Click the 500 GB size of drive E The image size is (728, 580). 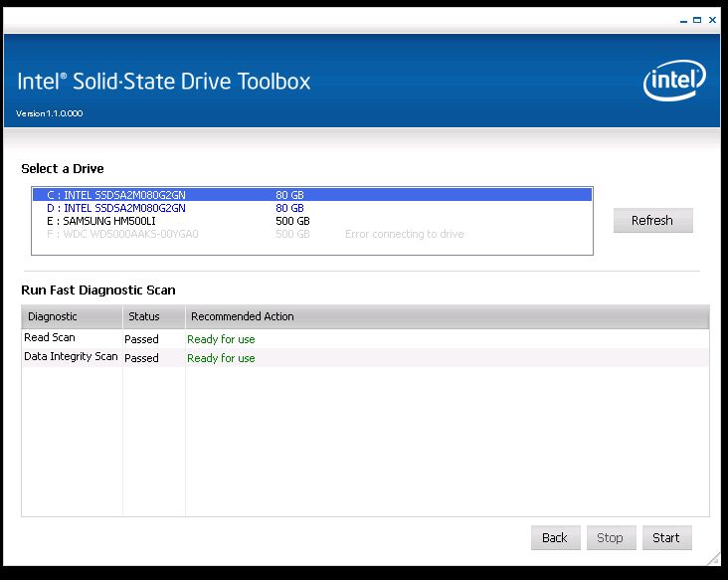point(292,221)
